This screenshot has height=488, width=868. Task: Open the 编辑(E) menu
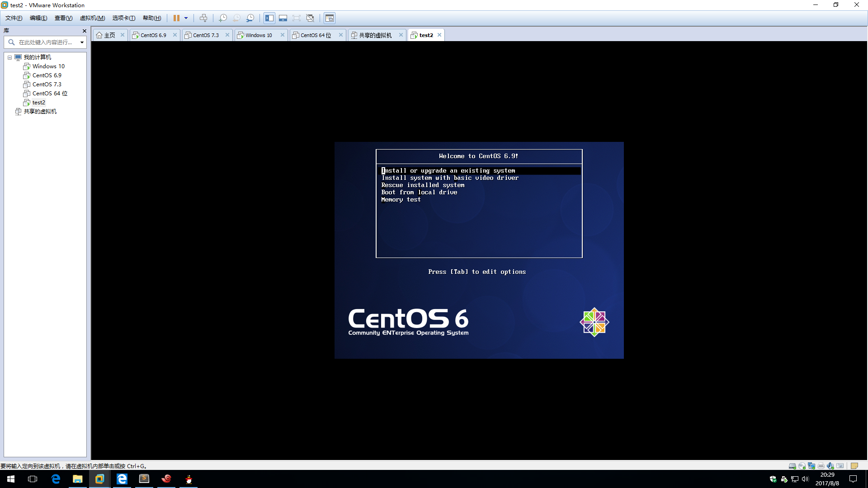(x=38, y=18)
